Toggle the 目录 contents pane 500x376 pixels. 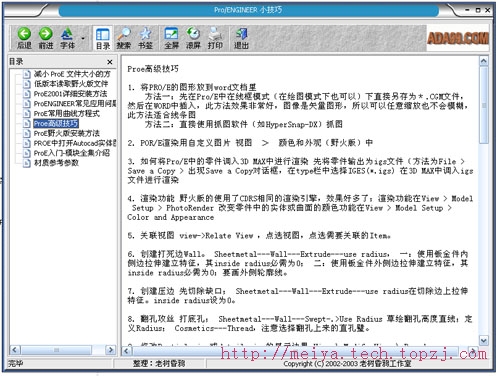click(102, 38)
